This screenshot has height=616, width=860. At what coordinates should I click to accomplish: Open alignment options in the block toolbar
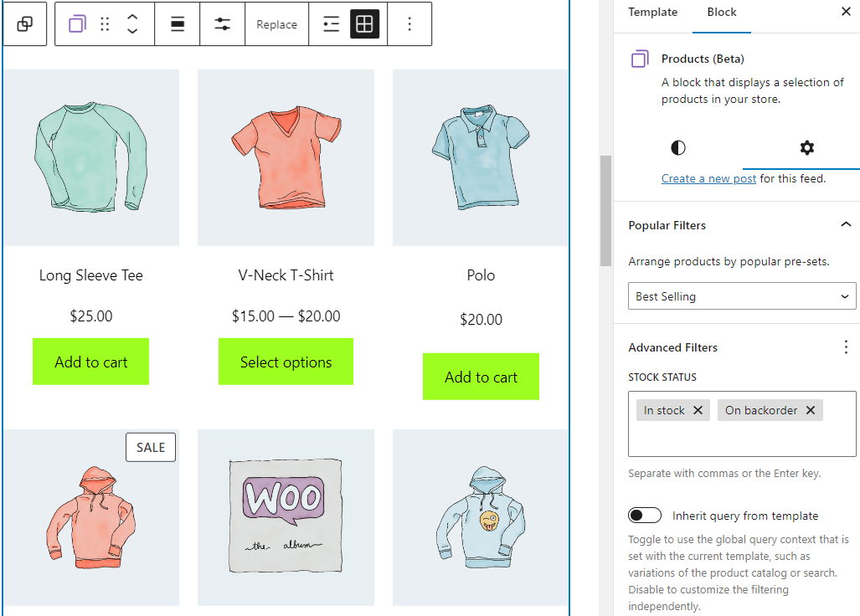pos(177,23)
